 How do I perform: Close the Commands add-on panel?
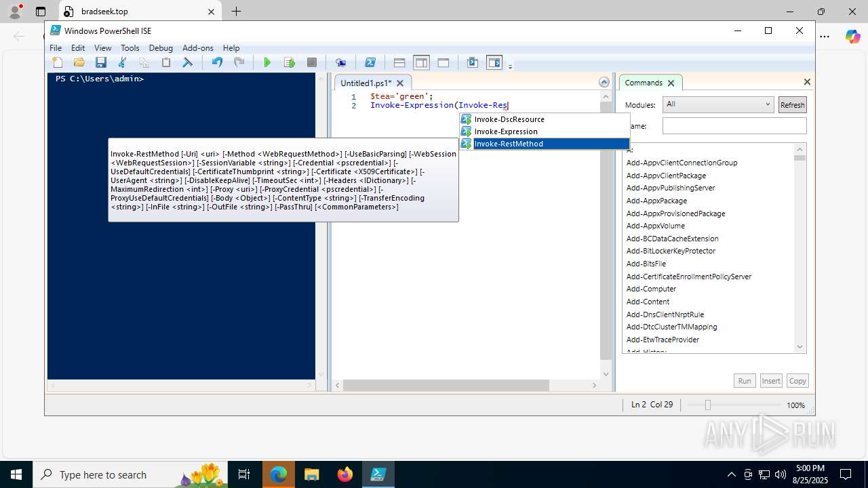coord(807,82)
